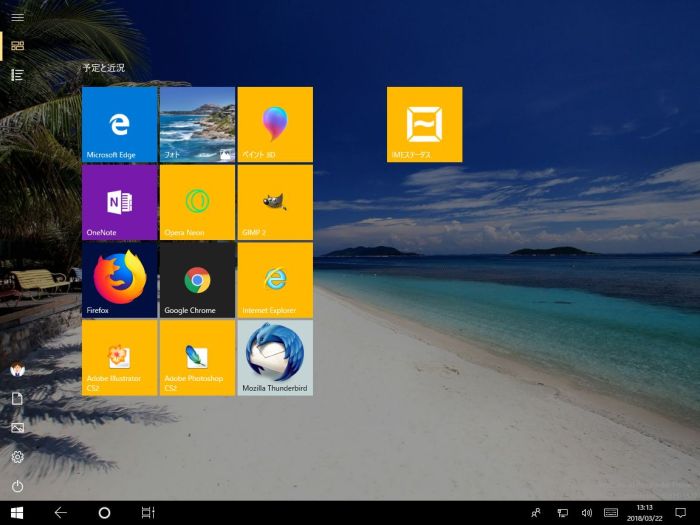Open the Google Chrome tile

coord(197,280)
